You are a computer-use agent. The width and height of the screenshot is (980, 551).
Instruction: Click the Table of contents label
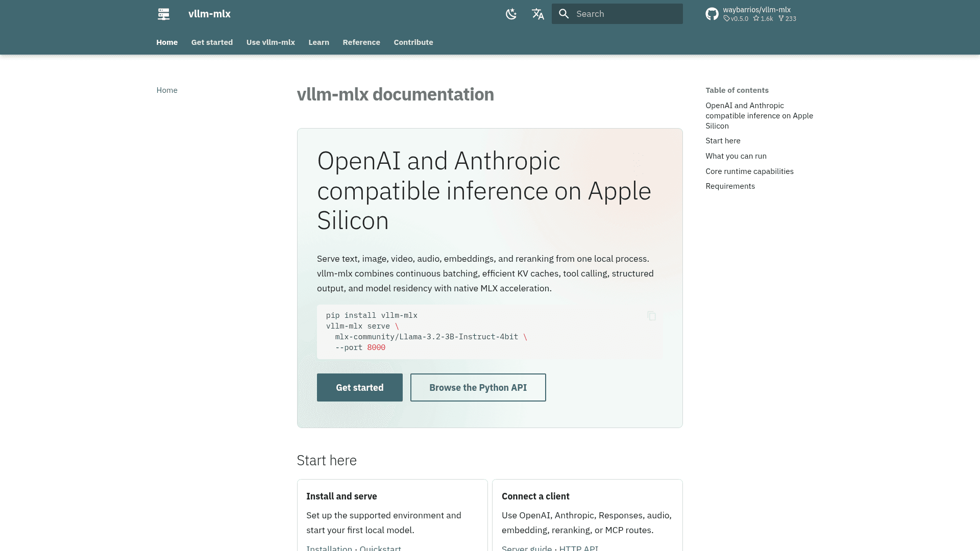(737, 90)
